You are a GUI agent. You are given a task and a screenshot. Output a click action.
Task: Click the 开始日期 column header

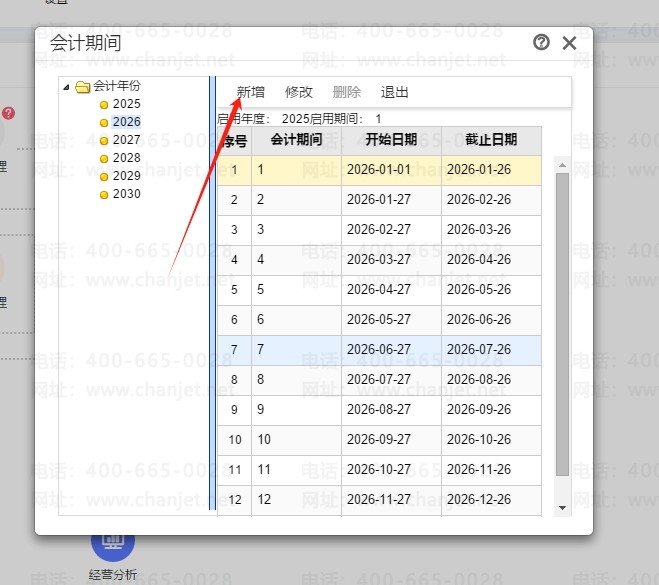(x=391, y=140)
